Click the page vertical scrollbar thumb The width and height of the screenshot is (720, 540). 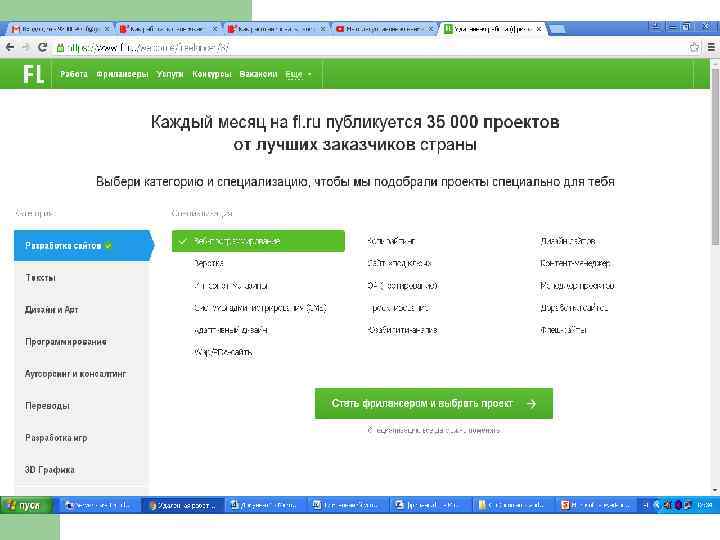[x=715, y=156]
